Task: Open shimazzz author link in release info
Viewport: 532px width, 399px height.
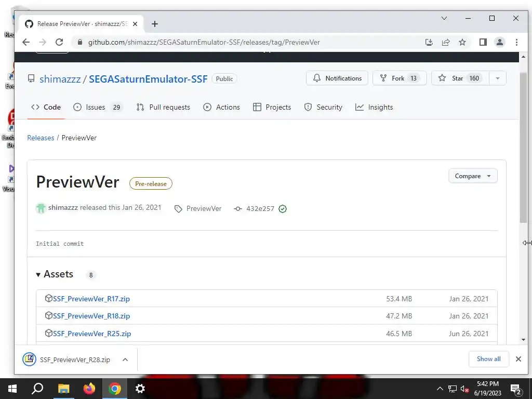Action: [x=63, y=207]
